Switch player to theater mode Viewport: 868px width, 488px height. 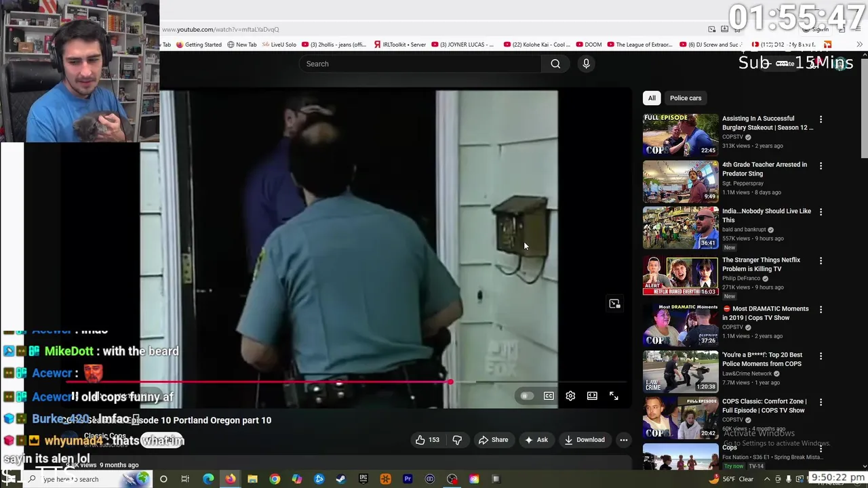point(592,396)
